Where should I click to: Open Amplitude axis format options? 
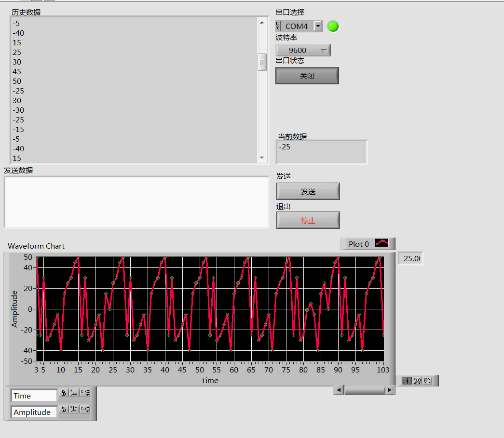pos(85,409)
